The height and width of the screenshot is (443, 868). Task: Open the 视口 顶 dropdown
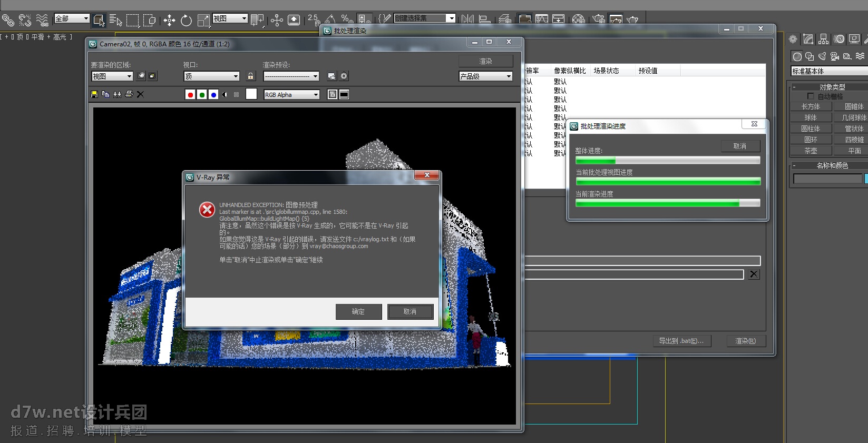[x=211, y=76]
